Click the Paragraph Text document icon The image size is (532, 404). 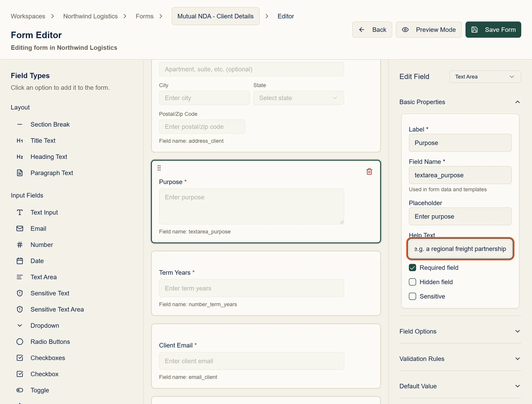(x=20, y=173)
